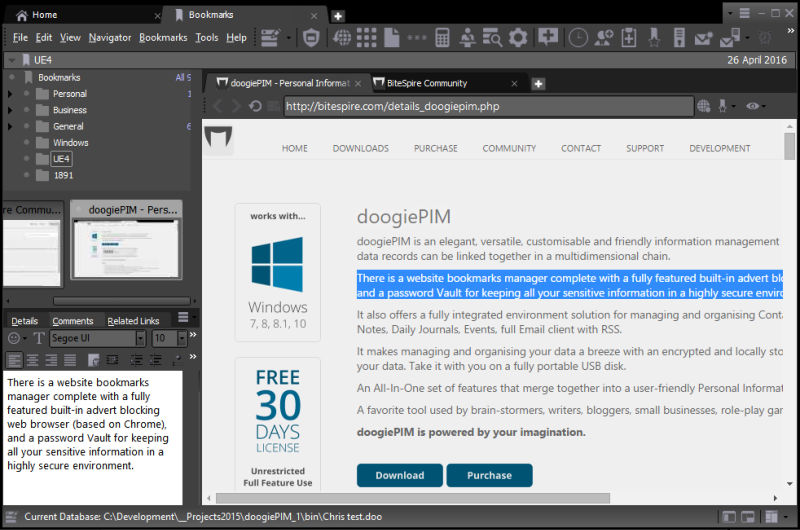Open the Segoe UI font dropdown

point(140,338)
